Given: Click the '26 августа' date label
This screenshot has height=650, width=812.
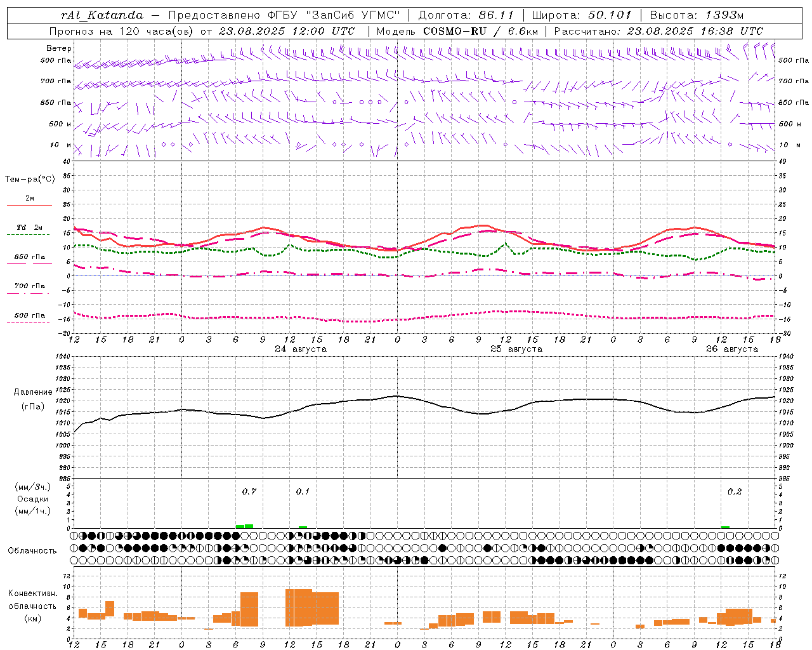Looking at the screenshot, I should tap(732, 349).
